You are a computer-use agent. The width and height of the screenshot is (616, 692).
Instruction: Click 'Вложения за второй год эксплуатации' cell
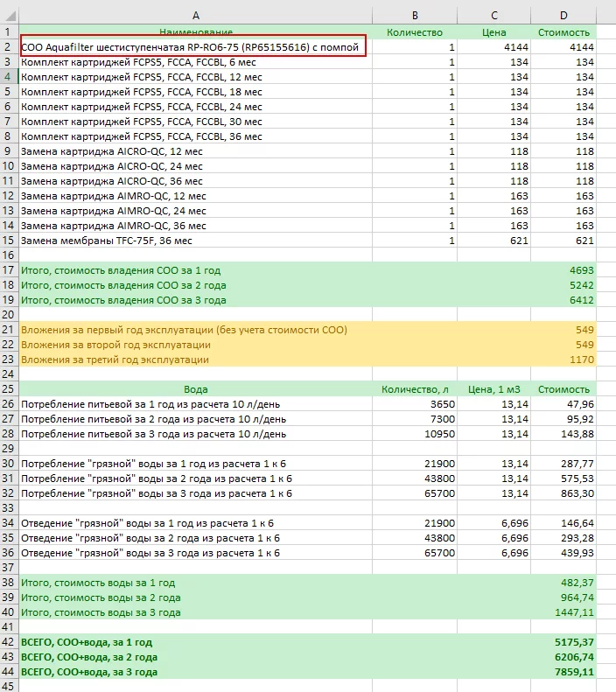point(195,345)
